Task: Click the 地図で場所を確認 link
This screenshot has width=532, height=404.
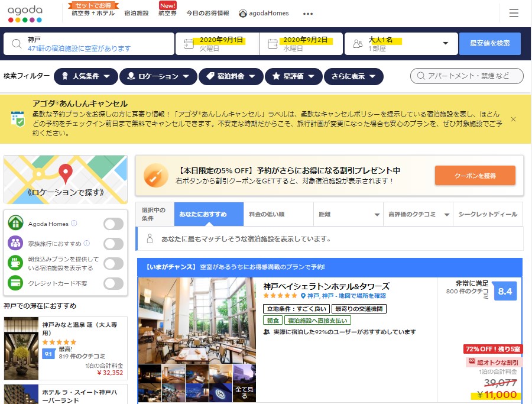Action: click(362, 296)
